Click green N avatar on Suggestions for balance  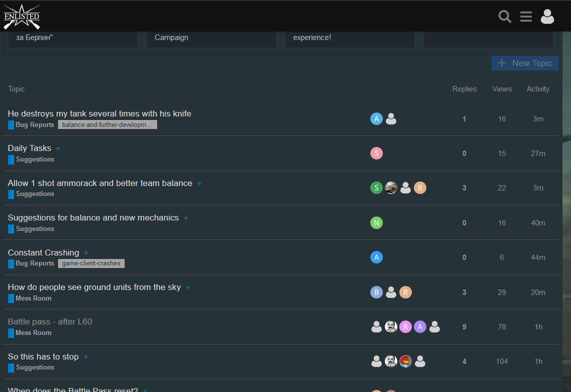(376, 223)
